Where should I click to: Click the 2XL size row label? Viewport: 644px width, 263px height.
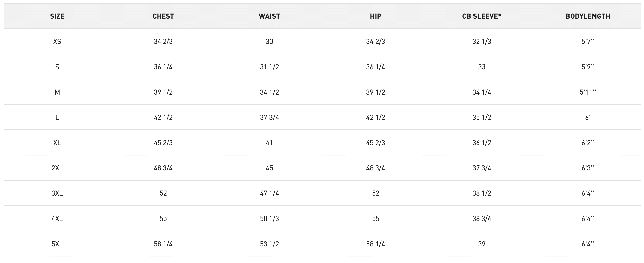click(x=57, y=168)
